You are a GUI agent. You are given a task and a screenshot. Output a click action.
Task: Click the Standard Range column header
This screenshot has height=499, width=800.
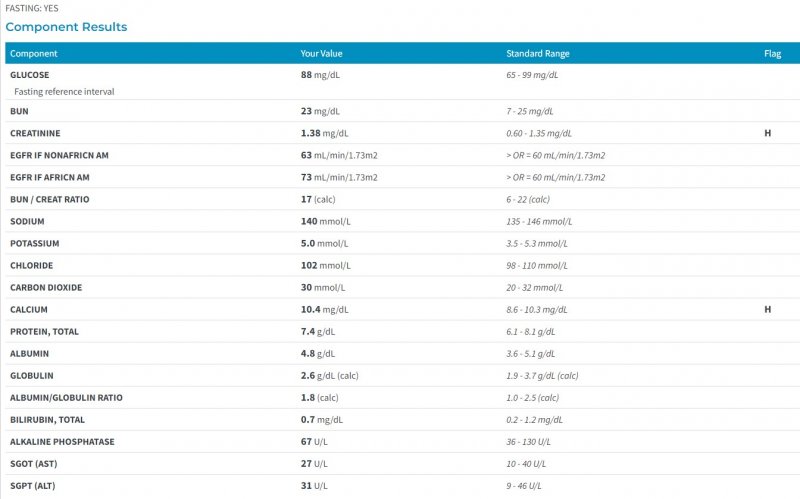538,54
